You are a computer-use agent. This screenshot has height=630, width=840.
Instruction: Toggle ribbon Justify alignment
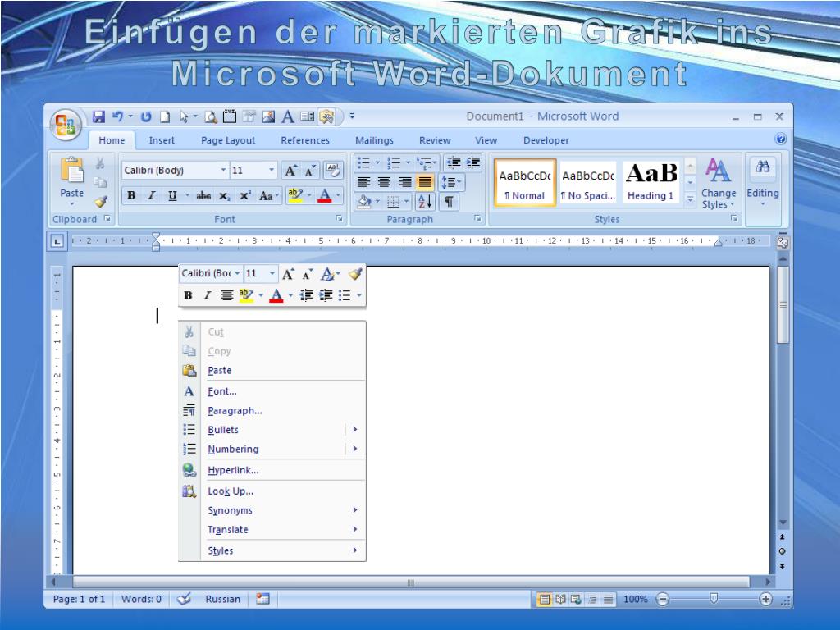pos(425,182)
